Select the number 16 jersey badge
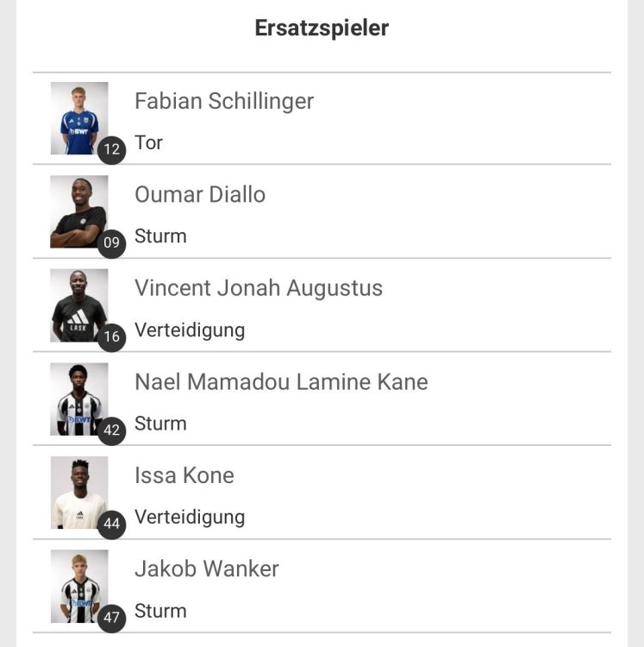This screenshot has width=644, height=647. [111, 336]
